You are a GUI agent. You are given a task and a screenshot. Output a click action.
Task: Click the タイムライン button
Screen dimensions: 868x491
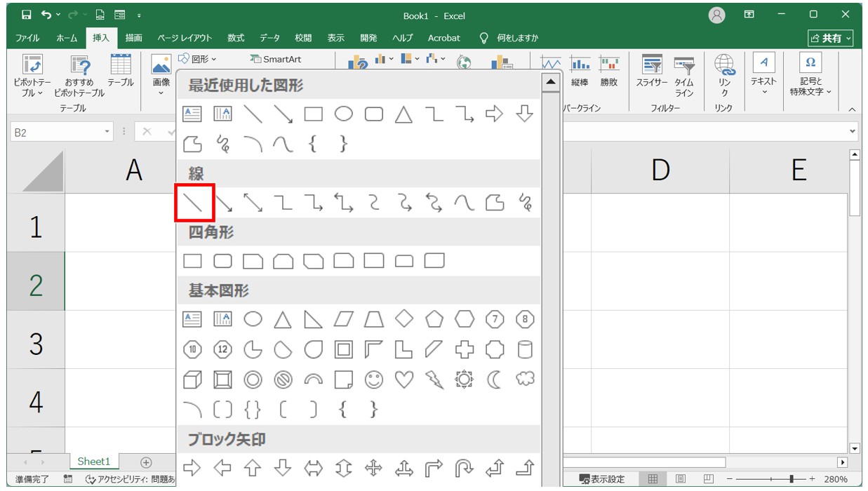click(x=684, y=76)
